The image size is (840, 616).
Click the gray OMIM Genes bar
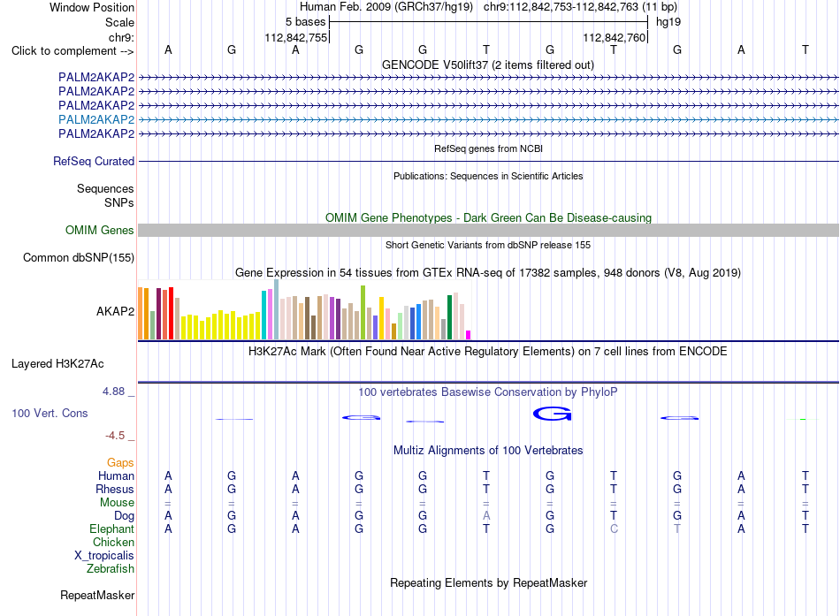coord(488,231)
